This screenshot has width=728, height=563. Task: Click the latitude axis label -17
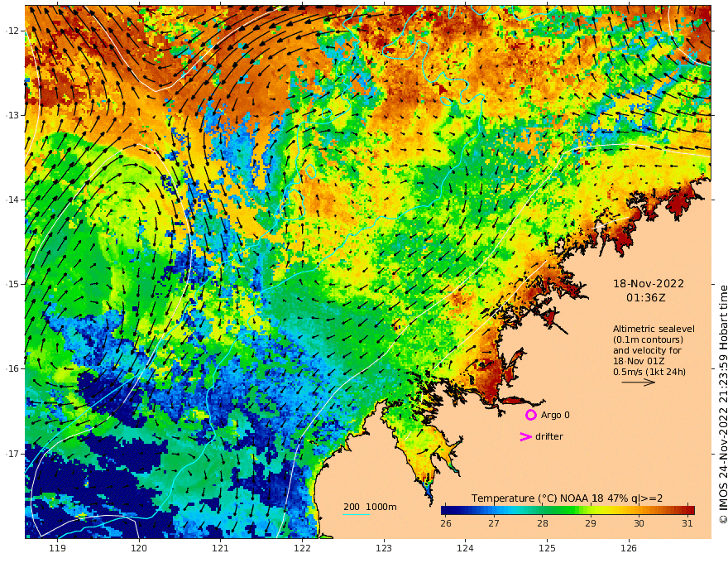point(12,454)
